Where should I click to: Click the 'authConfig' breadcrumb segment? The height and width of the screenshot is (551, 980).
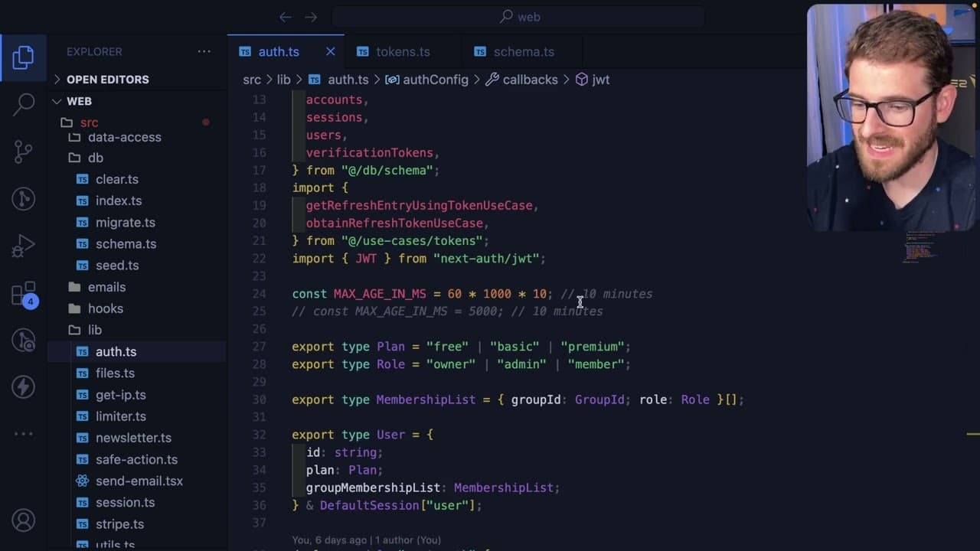point(426,80)
